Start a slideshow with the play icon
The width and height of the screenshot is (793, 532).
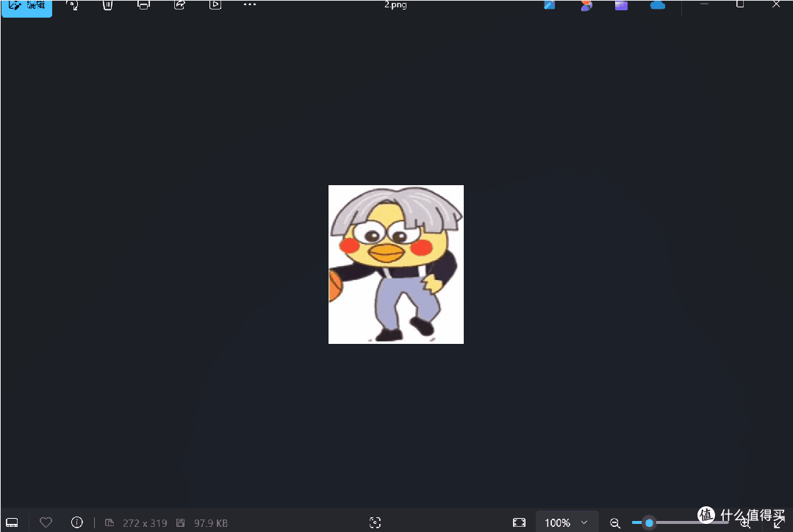click(x=215, y=5)
